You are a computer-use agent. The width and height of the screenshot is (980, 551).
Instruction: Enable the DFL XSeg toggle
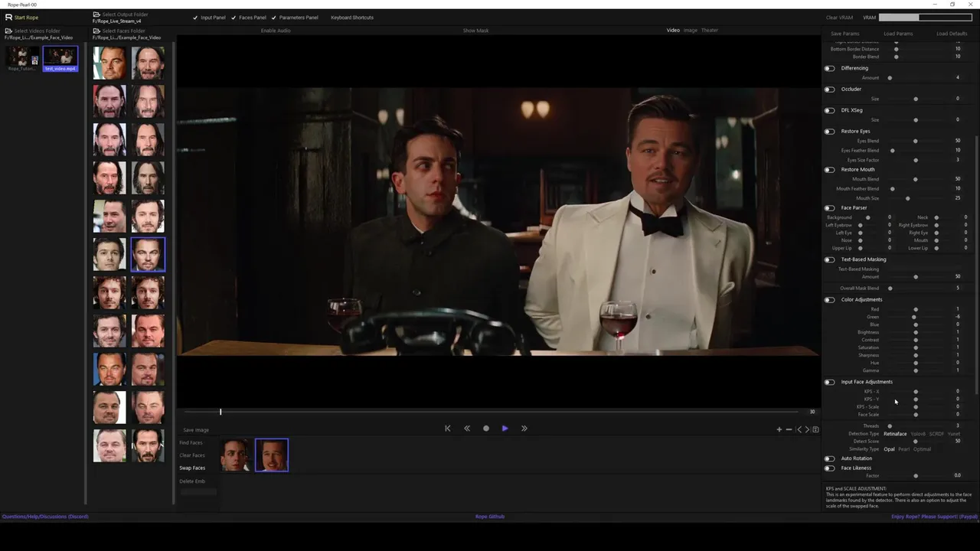coord(829,110)
